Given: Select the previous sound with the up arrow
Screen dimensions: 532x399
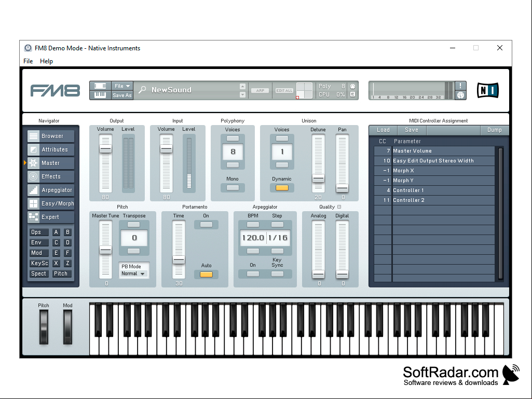Looking at the screenshot, I should coord(242,86).
